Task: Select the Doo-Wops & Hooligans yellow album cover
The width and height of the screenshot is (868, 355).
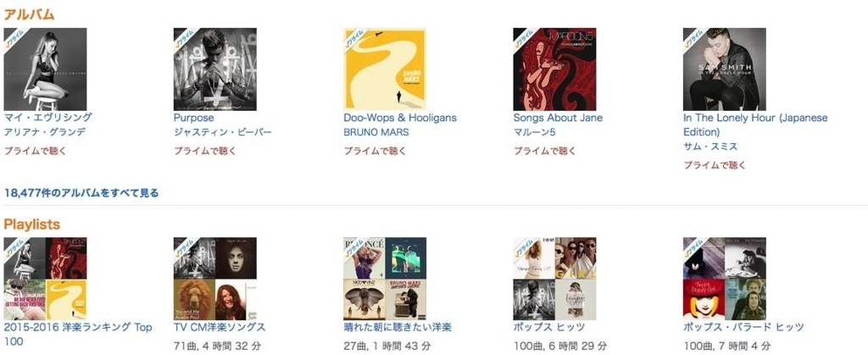Action: [385, 69]
